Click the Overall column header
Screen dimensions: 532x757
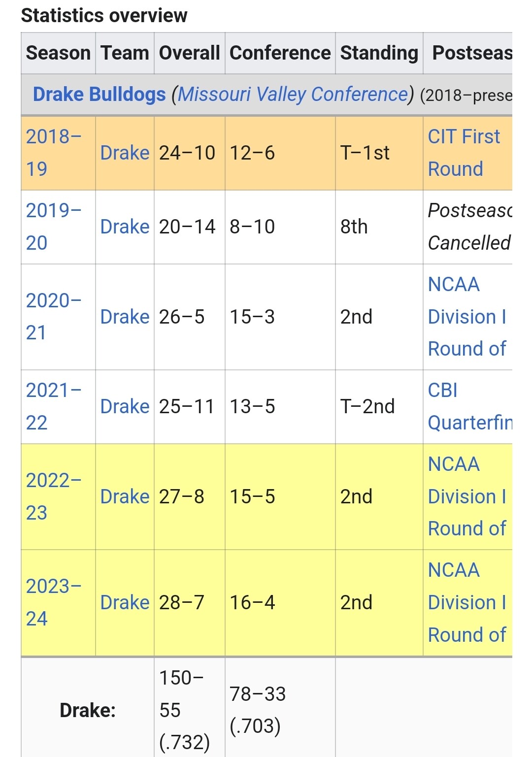[189, 53]
